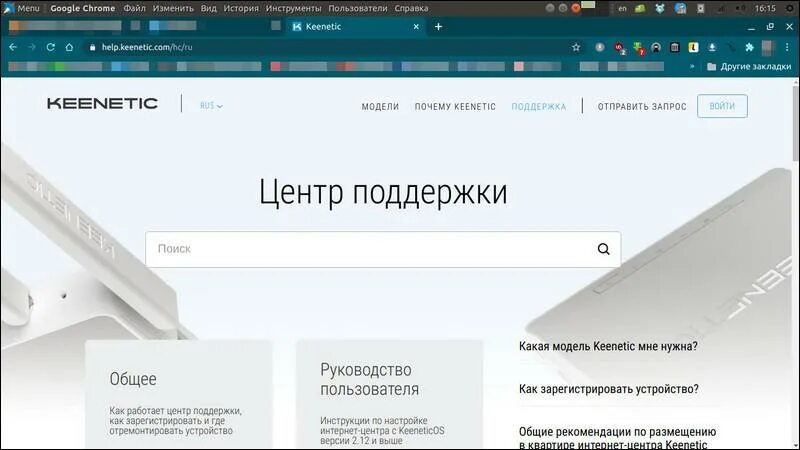Open the green download-arrow extension with red badge
The height and width of the screenshot is (450, 800).
638,47
